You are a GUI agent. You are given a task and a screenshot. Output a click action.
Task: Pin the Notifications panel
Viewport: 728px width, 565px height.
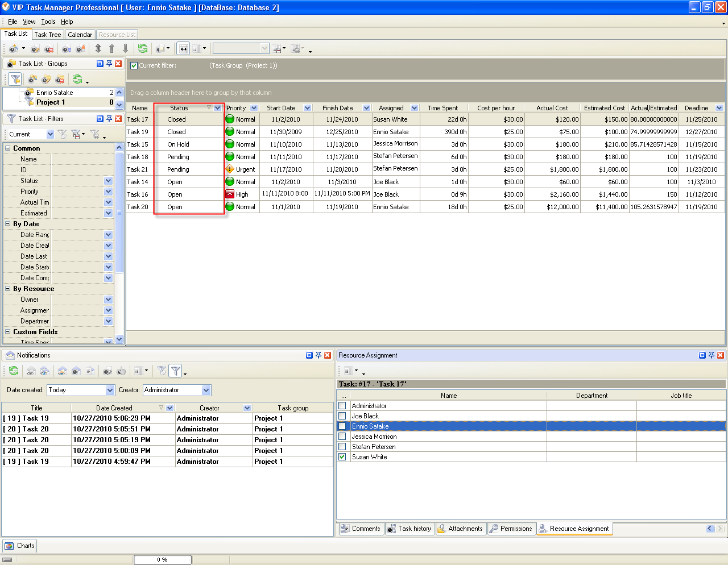pyautogui.click(x=318, y=355)
